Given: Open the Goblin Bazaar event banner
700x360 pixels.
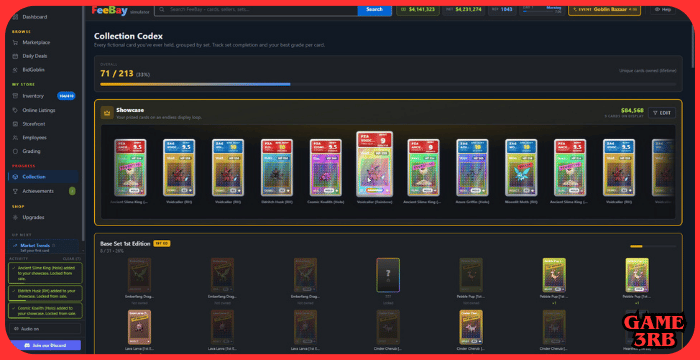Looking at the screenshot, I should pos(604,9).
